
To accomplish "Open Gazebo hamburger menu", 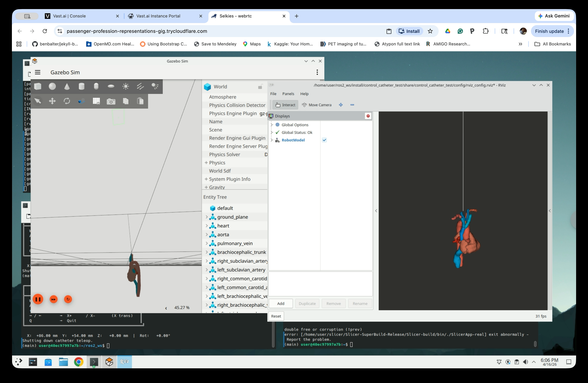I will click(38, 72).
